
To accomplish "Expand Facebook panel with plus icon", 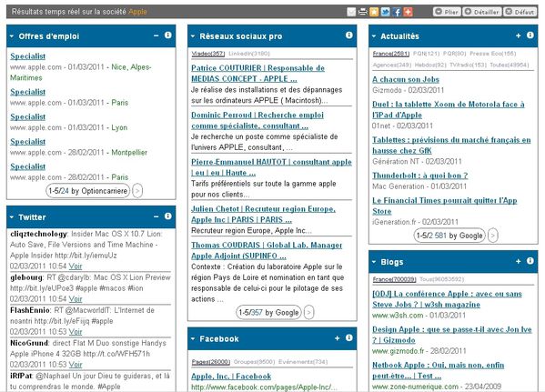I will click(338, 338).
